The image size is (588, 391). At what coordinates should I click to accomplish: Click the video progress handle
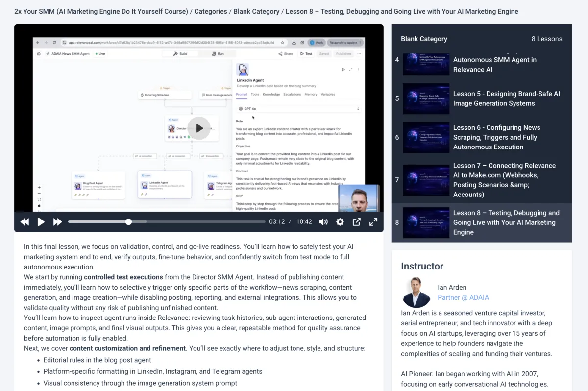pos(128,222)
